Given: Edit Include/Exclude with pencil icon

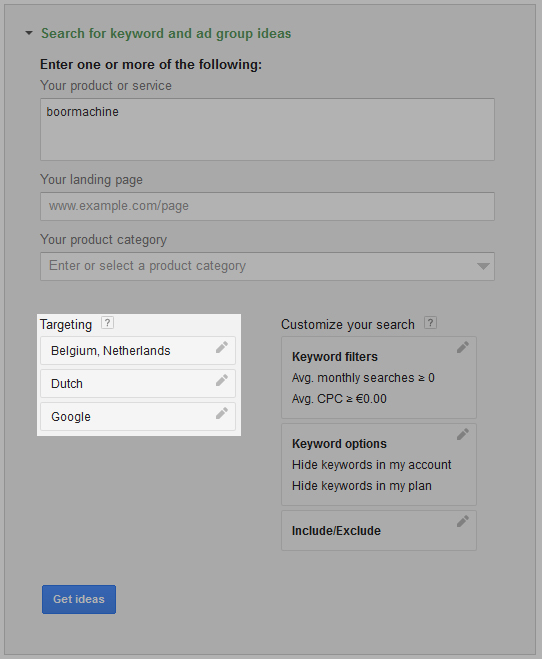Looking at the screenshot, I should (463, 521).
